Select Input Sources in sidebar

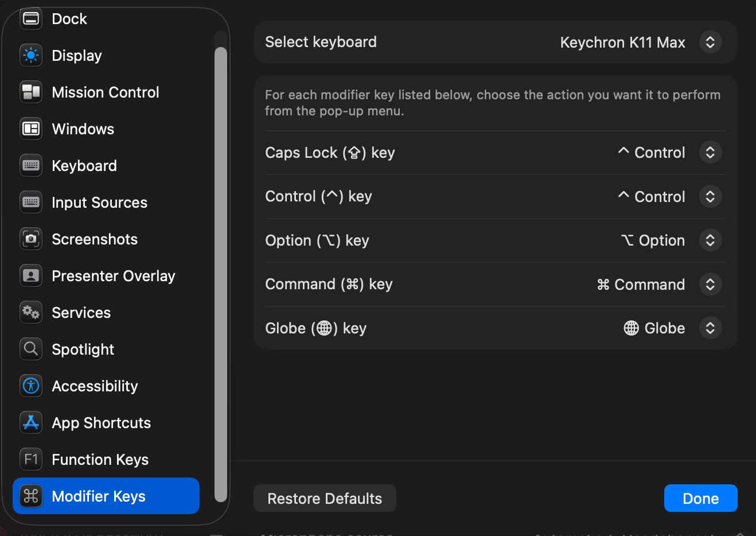click(x=106, y=203)
